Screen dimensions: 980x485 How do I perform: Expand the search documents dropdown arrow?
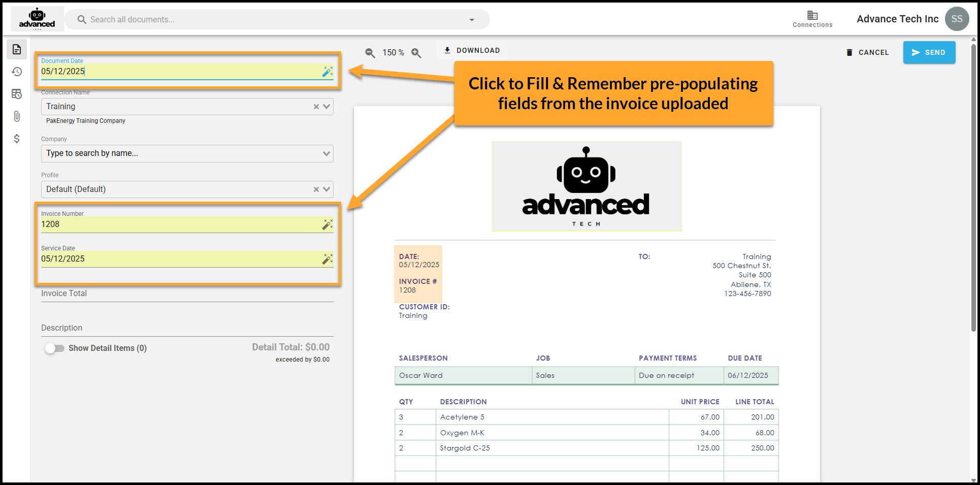click(x=472, y=20)
